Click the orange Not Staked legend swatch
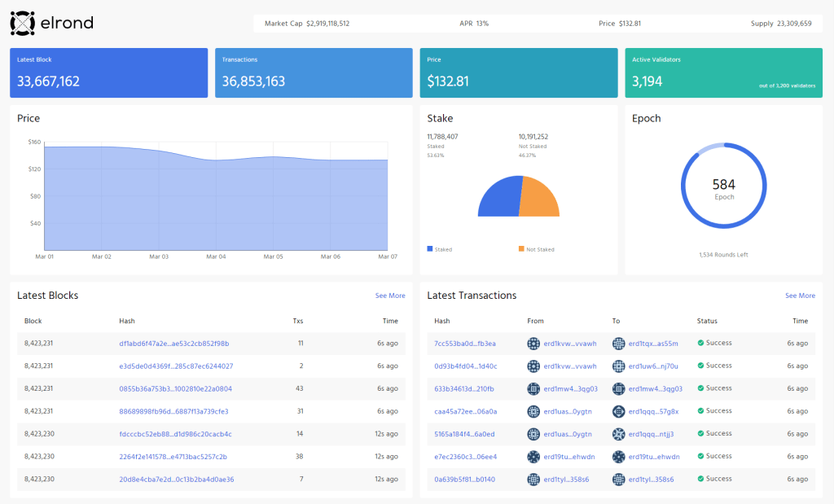Image resolution: width=834 pixels, height=504 pixels. click(521, 248)
